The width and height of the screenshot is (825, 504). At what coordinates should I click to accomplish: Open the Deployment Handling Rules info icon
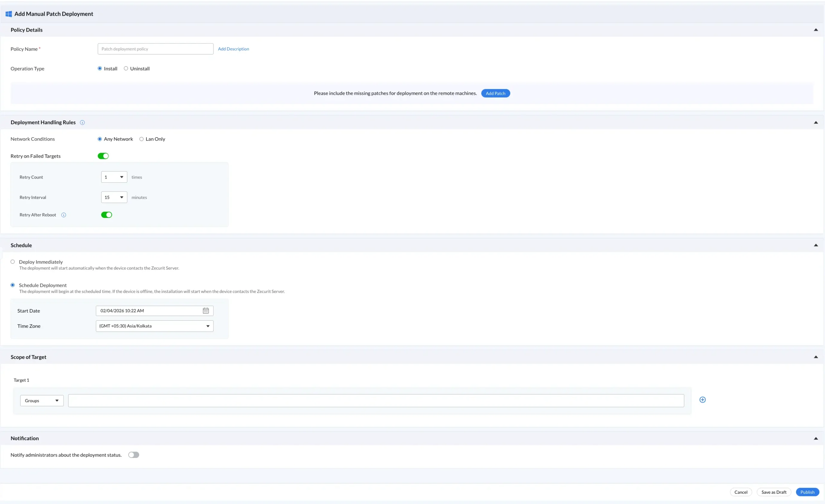pos(82,122)
